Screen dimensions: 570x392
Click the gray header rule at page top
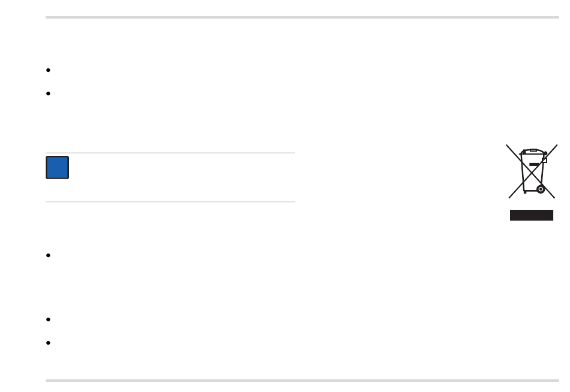(302, 17)
